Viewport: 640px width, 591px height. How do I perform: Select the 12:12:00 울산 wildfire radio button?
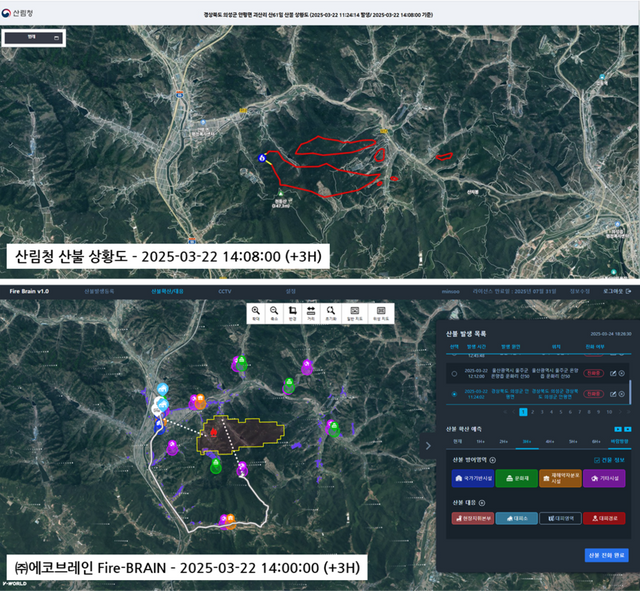455,373
